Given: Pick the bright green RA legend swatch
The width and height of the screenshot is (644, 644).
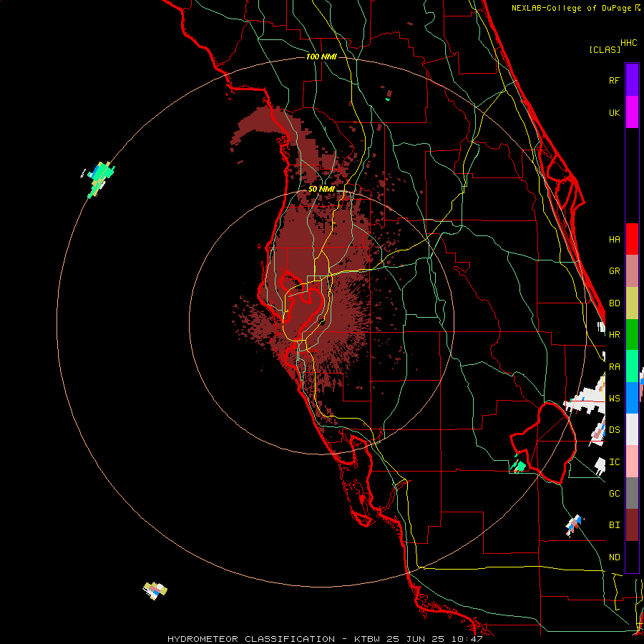Looking at the screenshot, I should (632, 366).
